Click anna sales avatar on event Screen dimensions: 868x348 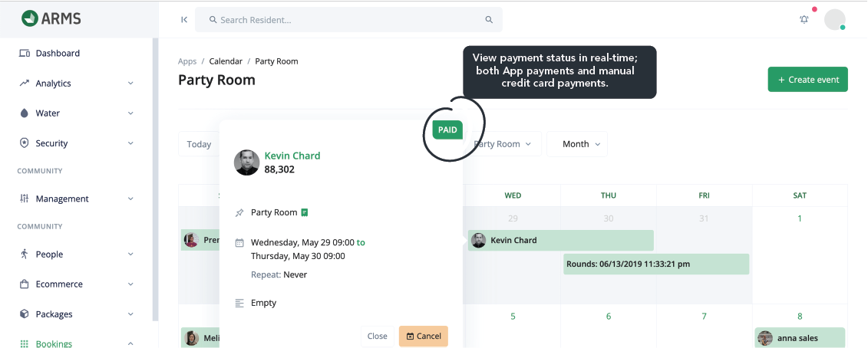pyautogui.click(x=765, y=338)
